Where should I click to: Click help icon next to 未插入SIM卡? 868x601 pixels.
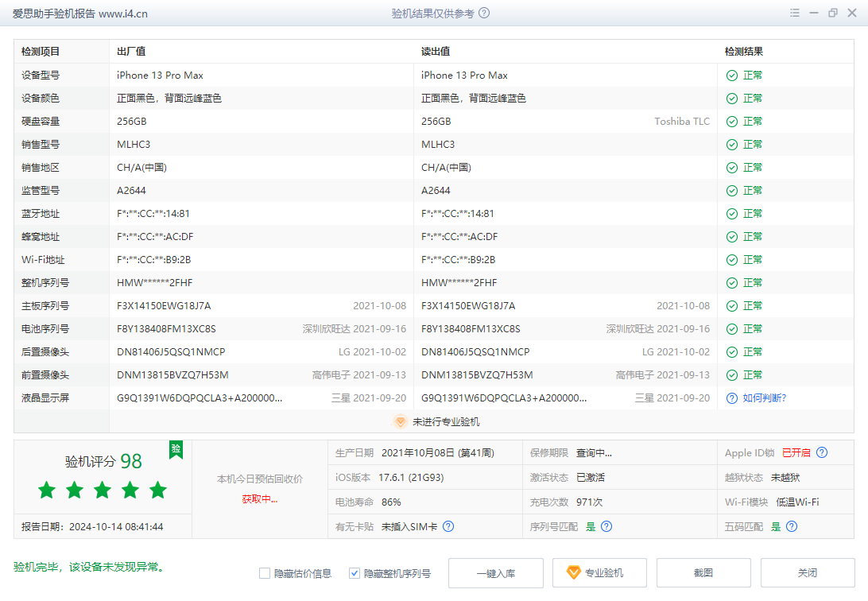[x=448, y=526]
